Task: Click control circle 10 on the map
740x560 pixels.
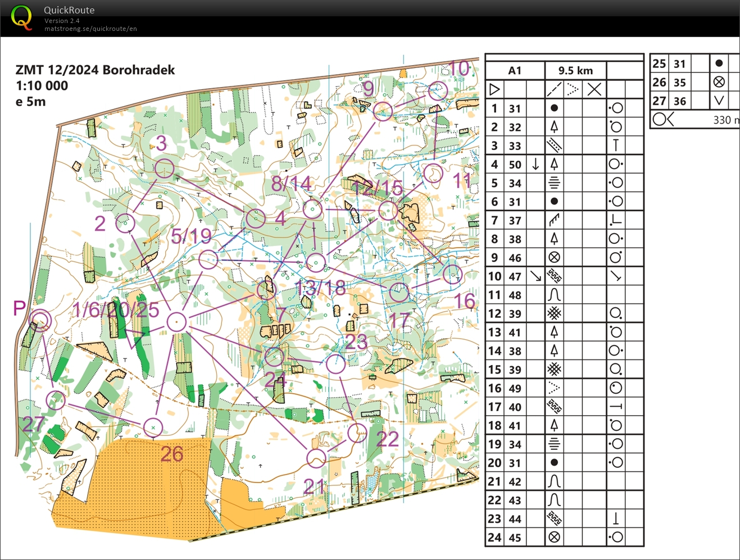Action: [438, 91]
